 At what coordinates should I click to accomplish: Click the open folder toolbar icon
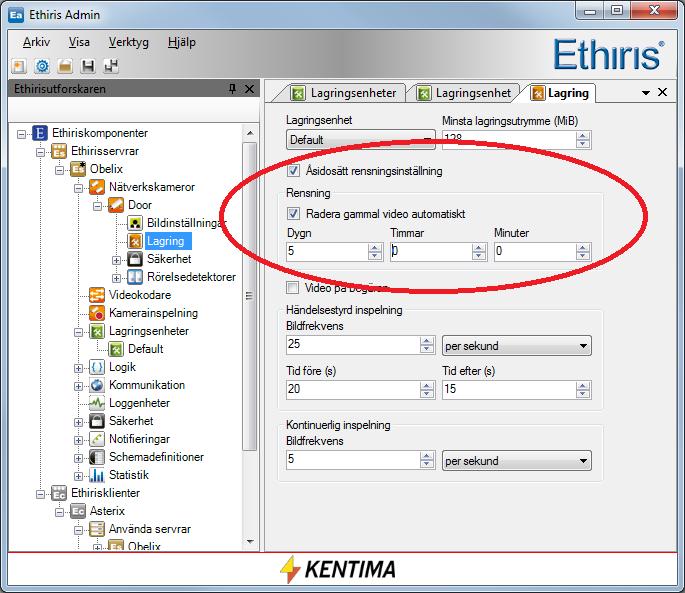coord(65,66)
